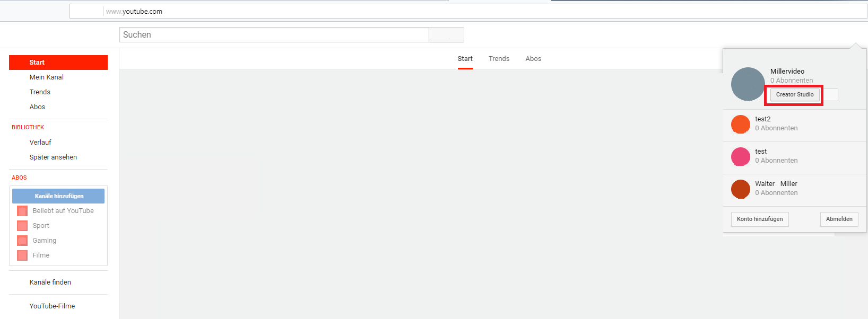Open the Gaming channel link
Screen dimensions: 868x319
(x=45, y=241)
